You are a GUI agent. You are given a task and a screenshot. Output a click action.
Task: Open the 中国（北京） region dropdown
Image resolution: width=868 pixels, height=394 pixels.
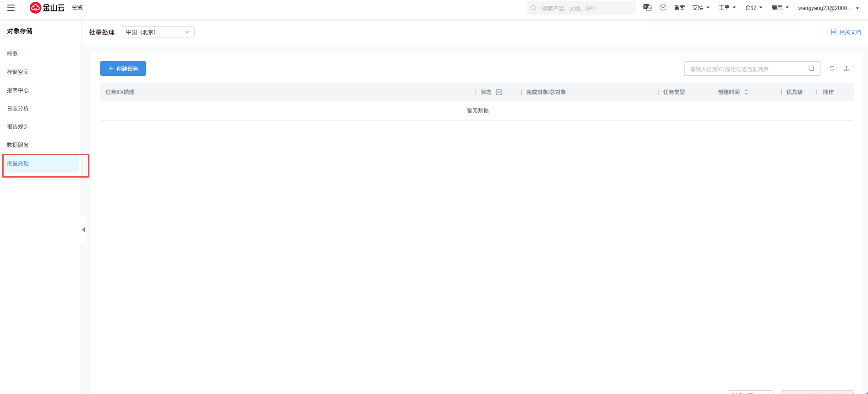pos(158,32)
